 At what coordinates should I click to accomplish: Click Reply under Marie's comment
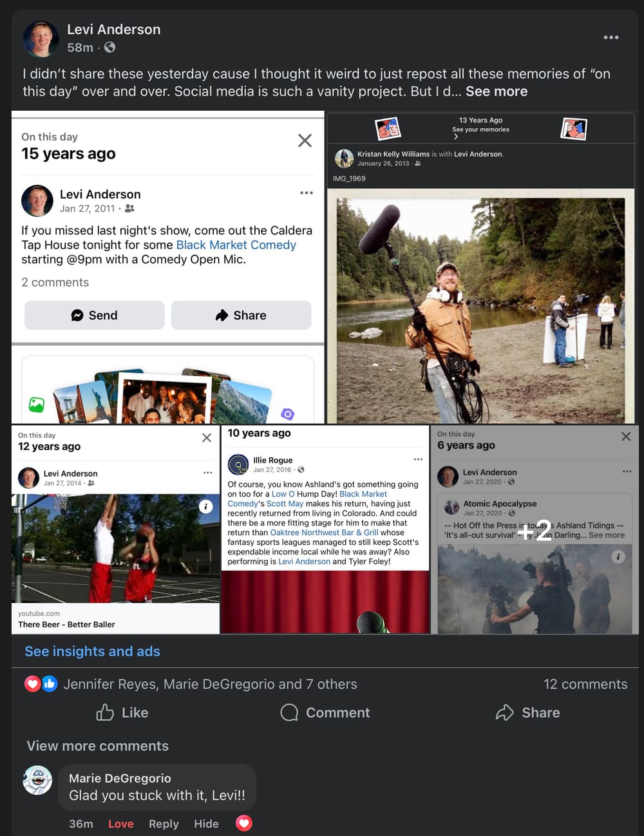pos(164,824)
